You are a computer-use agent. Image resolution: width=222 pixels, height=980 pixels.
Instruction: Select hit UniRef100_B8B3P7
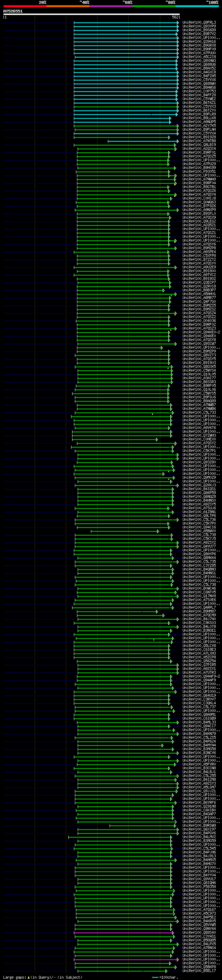click(199, 290)
